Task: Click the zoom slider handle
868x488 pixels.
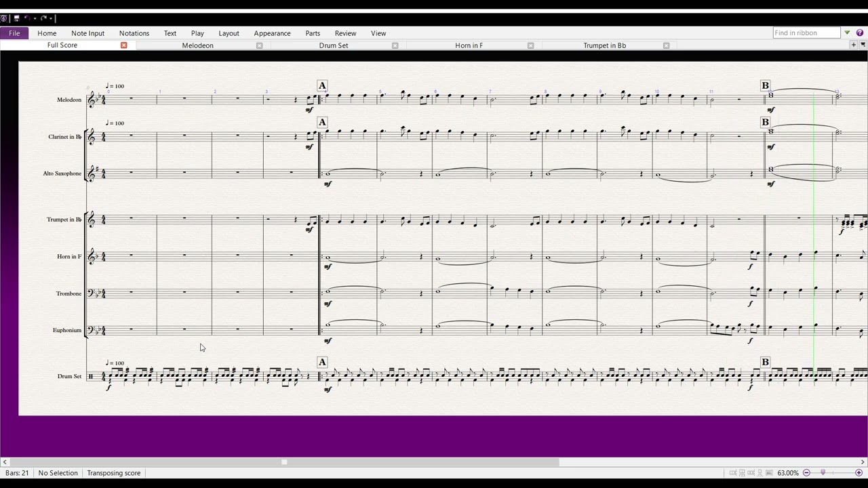Action: (x=823, y=472)
